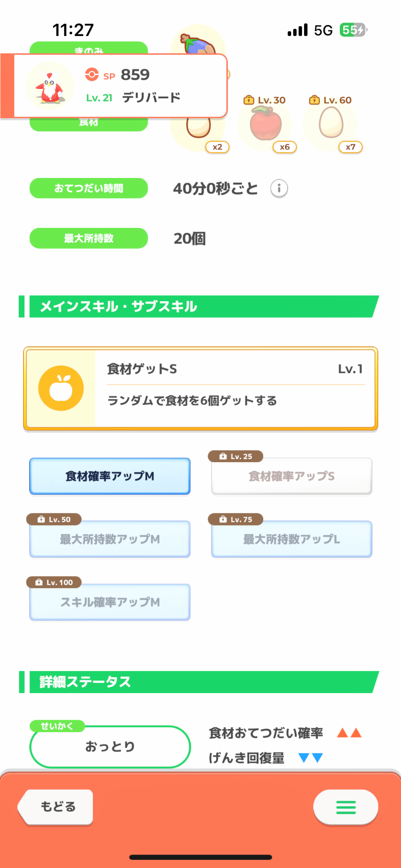Tap the battery indicator in status bar
The image size is (401, 868).
(x=353, y=30)
